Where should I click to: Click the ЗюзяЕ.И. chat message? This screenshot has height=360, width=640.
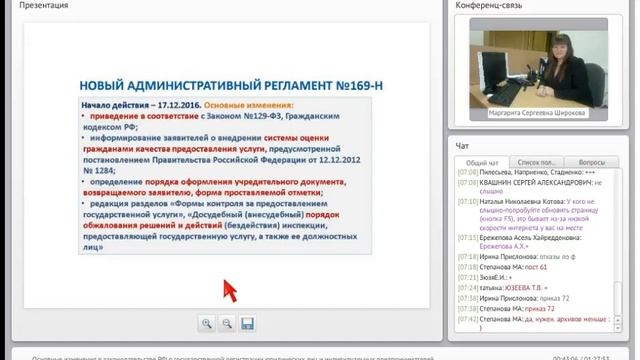(485, 278)
